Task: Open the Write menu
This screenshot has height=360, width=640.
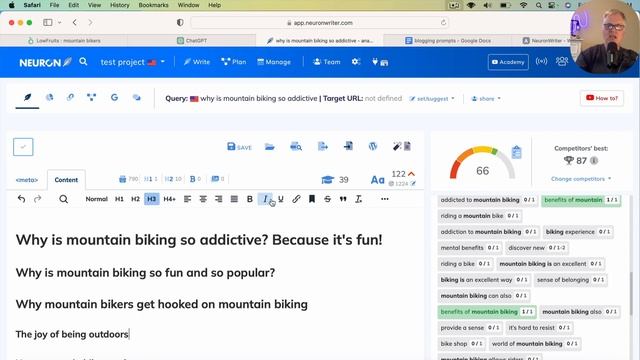Action: [197, 62]
